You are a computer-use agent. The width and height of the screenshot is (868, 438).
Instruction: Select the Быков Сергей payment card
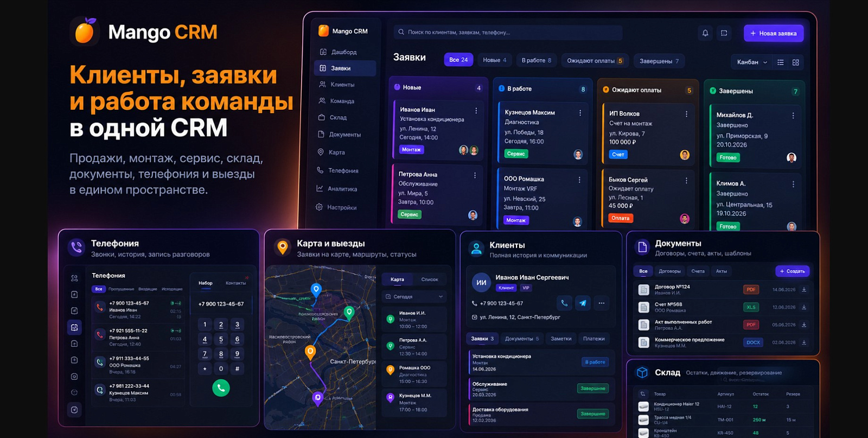click(648, 199)
